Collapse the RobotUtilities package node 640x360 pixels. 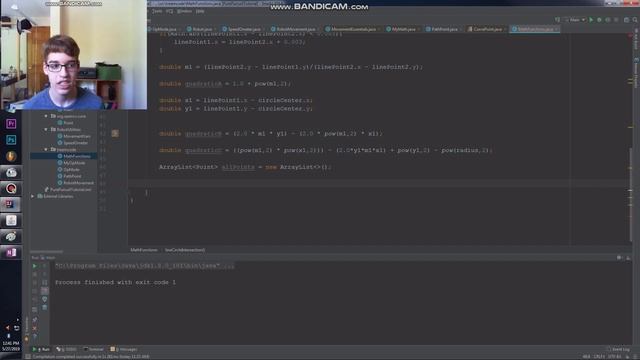pyautogui.click(x=46, y=129)
